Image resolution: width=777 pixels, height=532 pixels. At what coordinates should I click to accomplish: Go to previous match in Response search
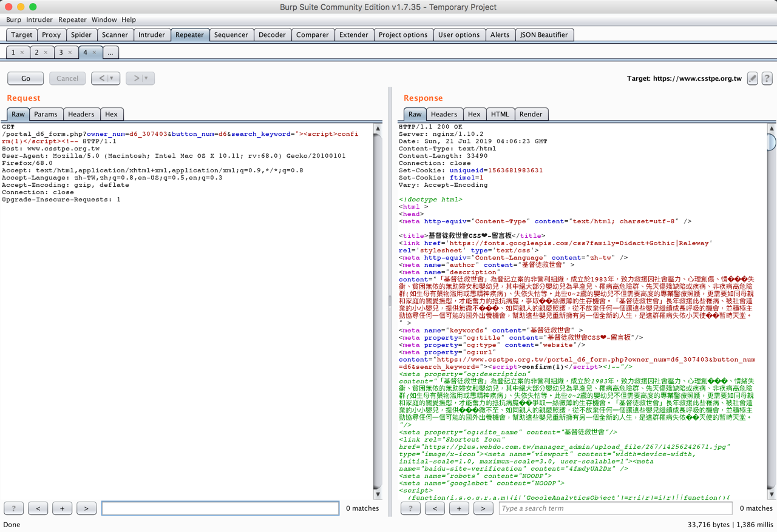coord(435,508)
